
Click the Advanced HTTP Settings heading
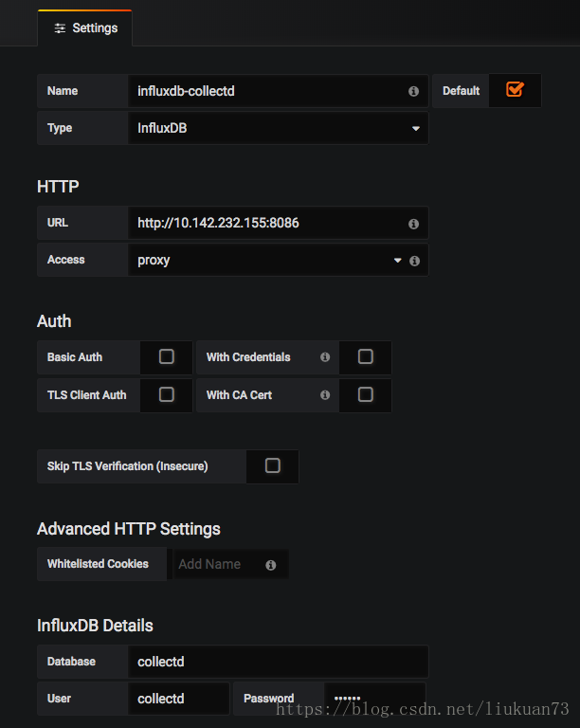click(129, 529)
